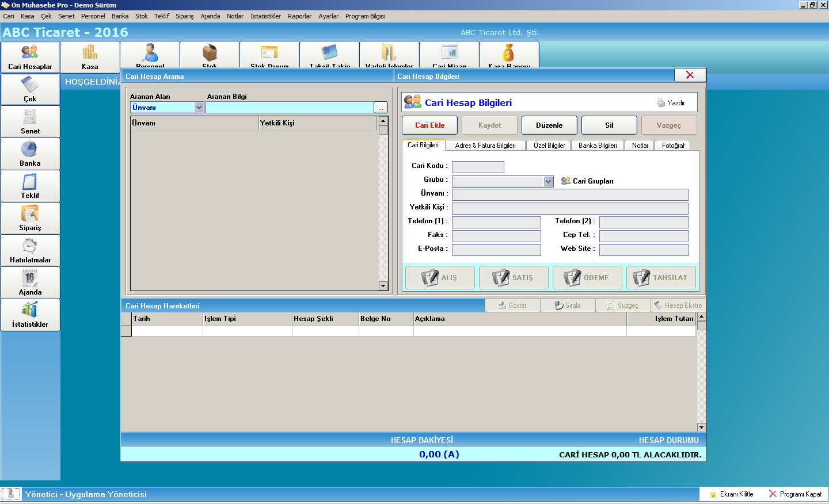Image resolution: width=829 pixels, height=504 pixels.
Task: Click the SATIŞ sales button
Action: pos(514,277)
